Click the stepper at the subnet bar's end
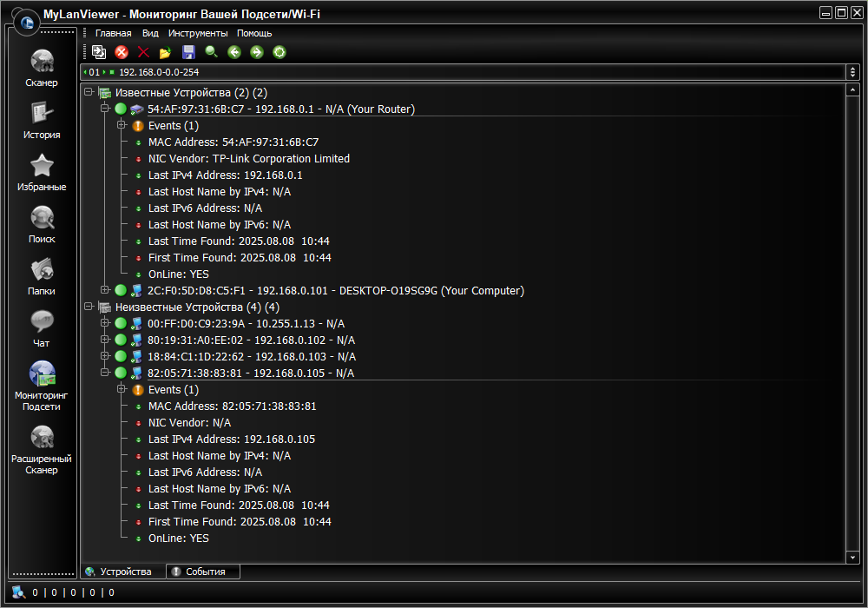The height and width of the screenshot is (608, 868). [852, 72]
